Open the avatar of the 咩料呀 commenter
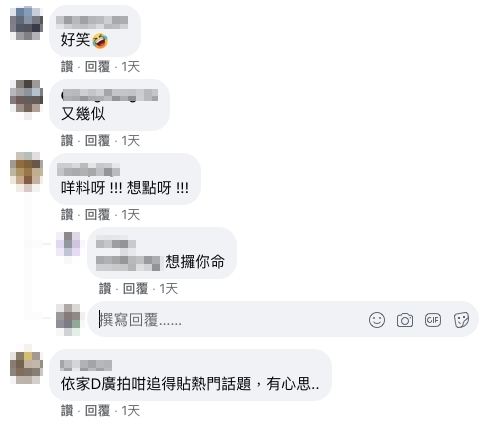 coord(26,170)
